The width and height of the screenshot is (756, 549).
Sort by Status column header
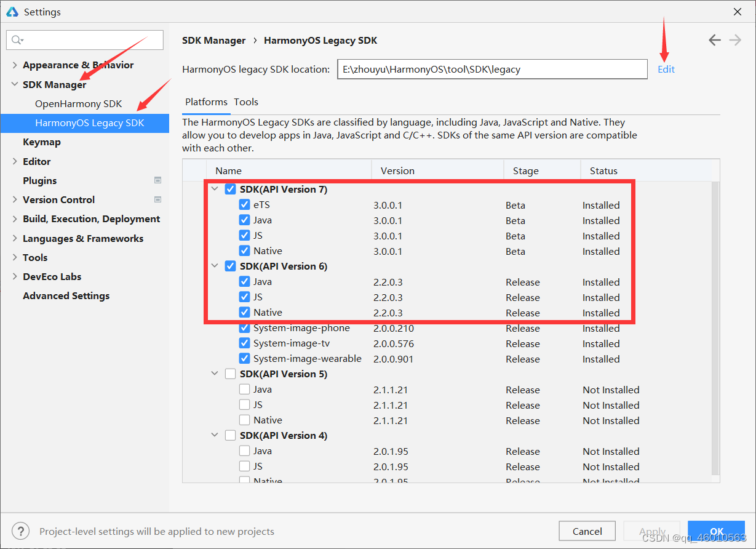coord(646,170)
